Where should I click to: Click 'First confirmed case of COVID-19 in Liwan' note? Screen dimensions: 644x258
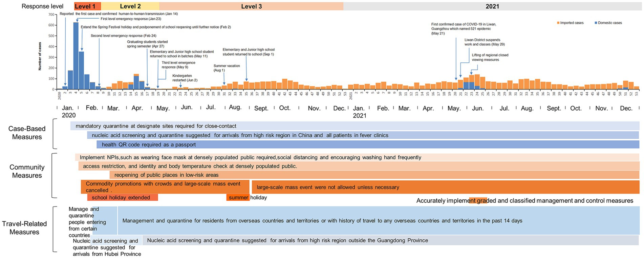(464, 29)
